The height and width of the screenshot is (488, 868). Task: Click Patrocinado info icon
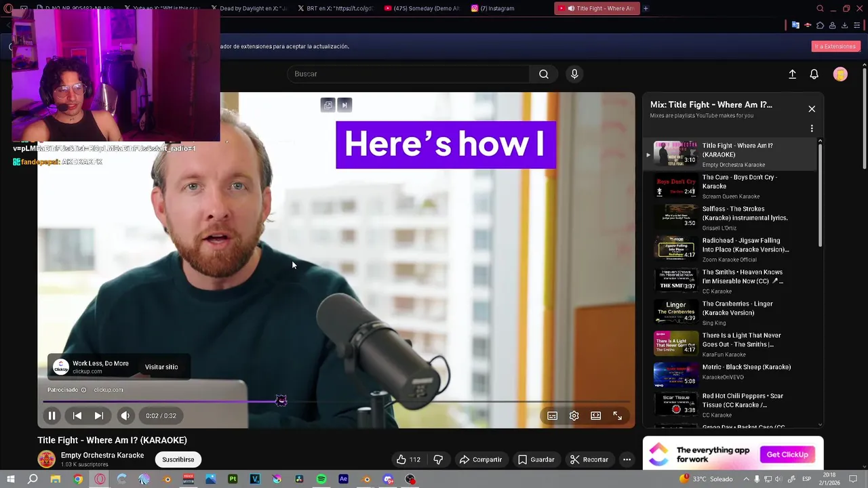click(x=83, y=390)
